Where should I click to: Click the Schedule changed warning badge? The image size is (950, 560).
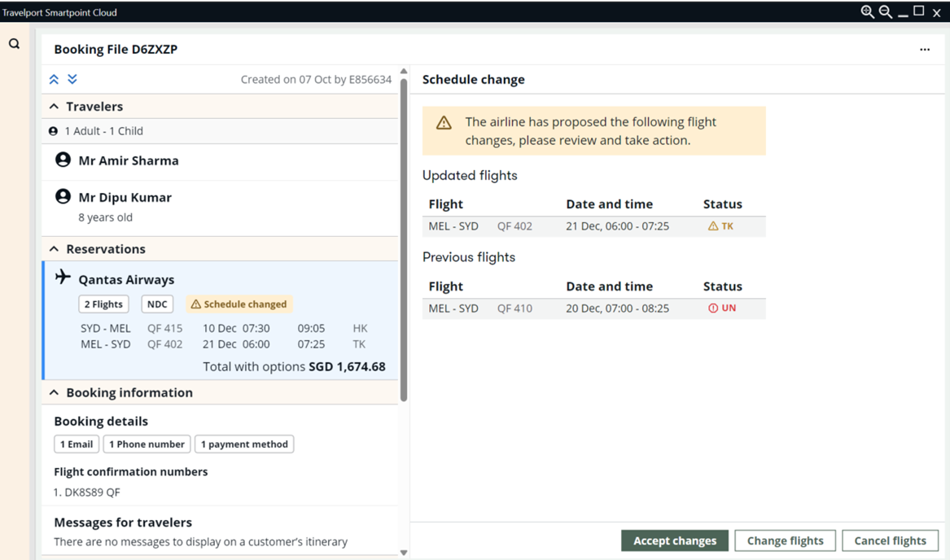click(239, 304)
